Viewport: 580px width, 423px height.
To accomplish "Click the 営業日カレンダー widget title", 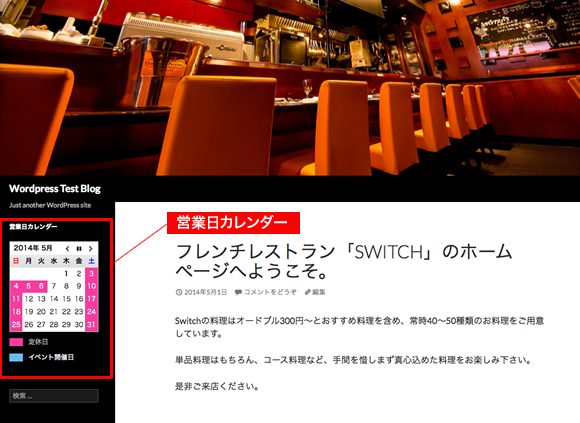I will pyautogui.click(x=33, y=227).
